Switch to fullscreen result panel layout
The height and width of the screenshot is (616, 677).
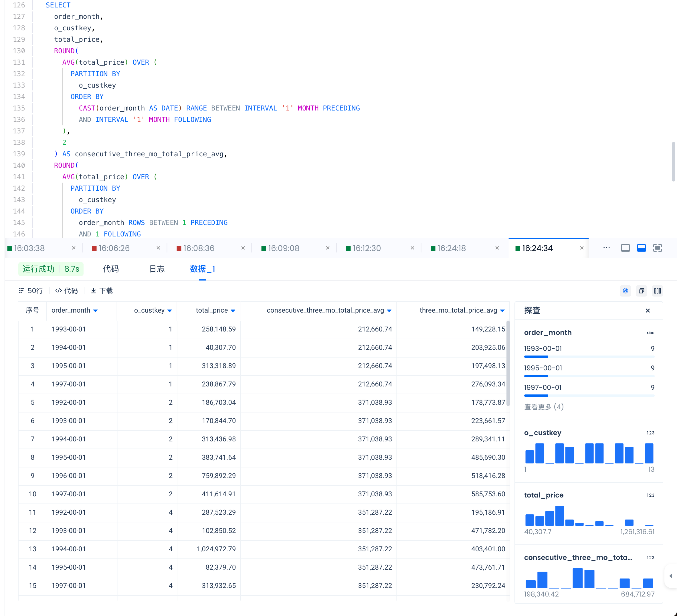click(657, 248)
